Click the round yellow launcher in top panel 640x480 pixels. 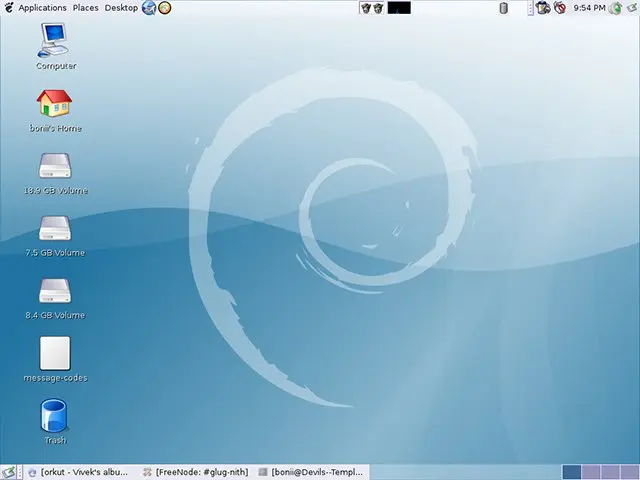click(165, 8)
